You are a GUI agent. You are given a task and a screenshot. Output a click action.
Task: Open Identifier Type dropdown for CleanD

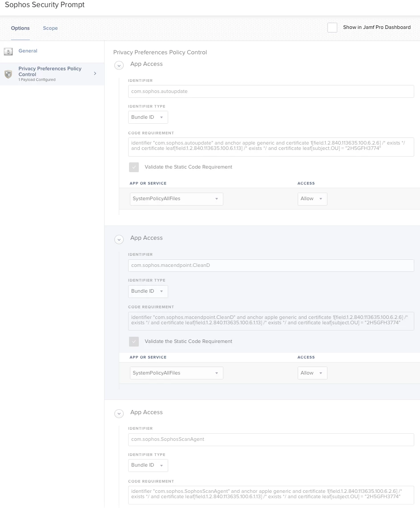[x=148, y=291]
